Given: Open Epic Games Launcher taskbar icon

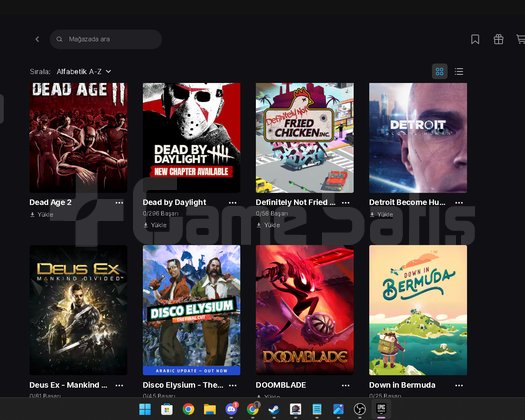Looking at the screenshot, I should point(381,409).
